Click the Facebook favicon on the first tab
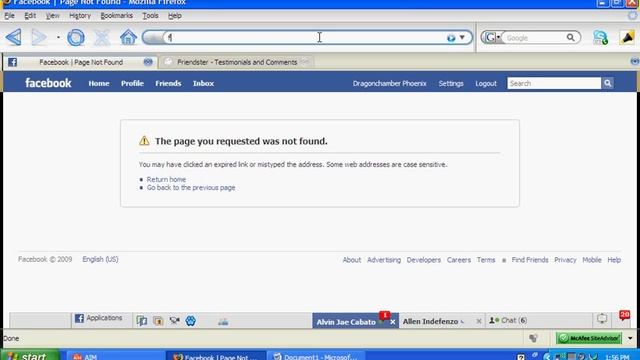The width and height of the screenshot is (640, 360). [x=12, y=62]
